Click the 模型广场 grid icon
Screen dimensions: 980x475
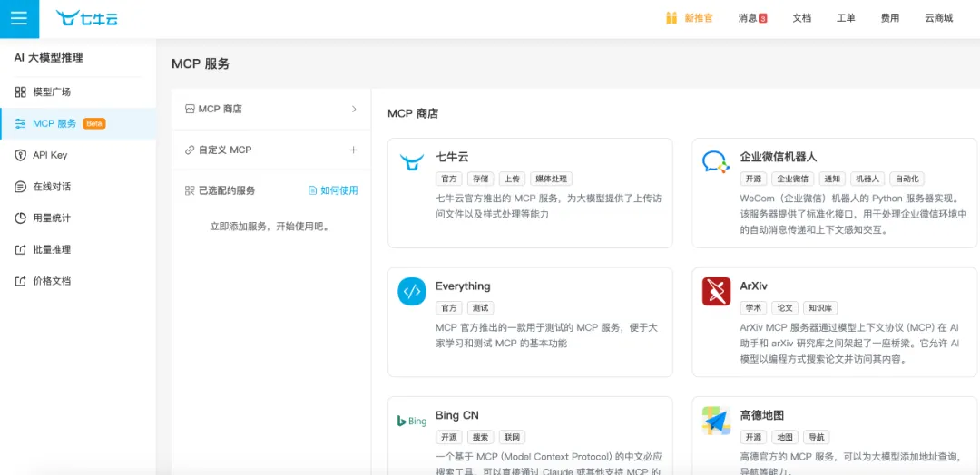pos(21,92)
